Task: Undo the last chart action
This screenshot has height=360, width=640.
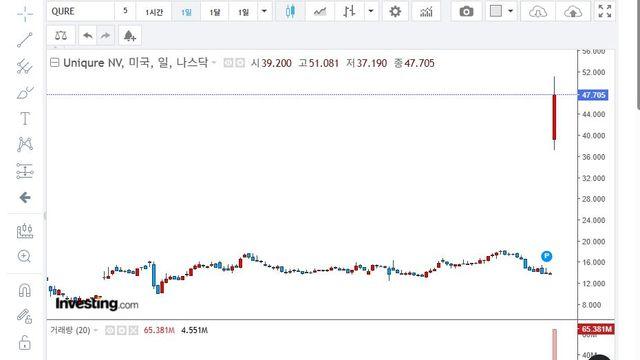Action: [87, 36]
